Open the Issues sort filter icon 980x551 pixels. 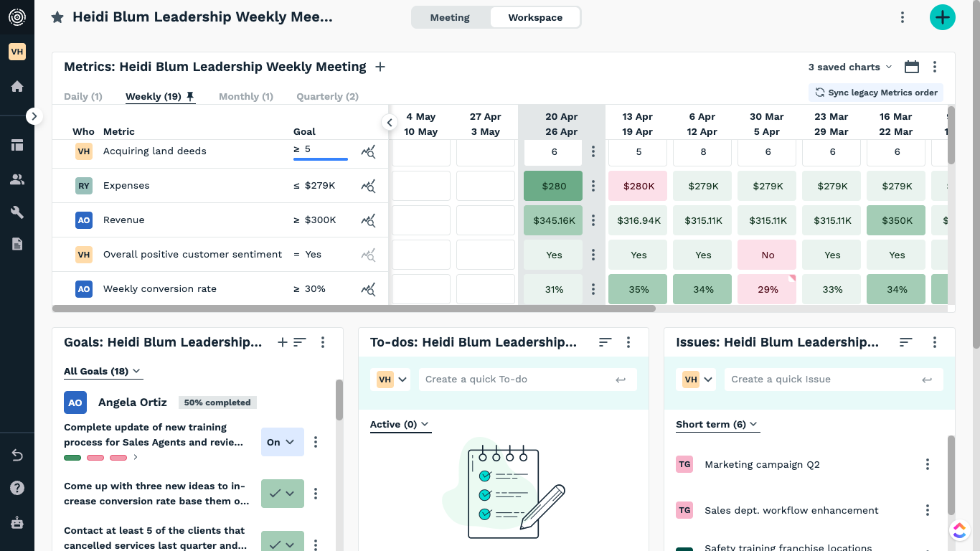(906, 342)
